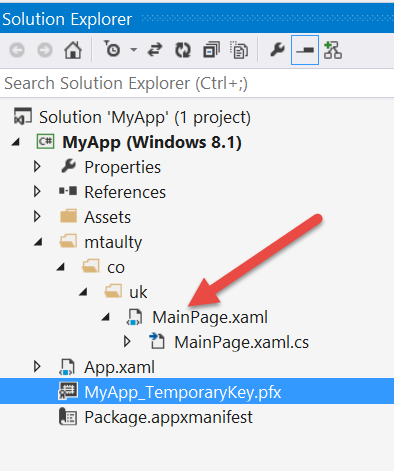The height and width of the screenshot is (471, 394).
Task: Open Properties wrench toolbar icon
Action: pos(277,50)
